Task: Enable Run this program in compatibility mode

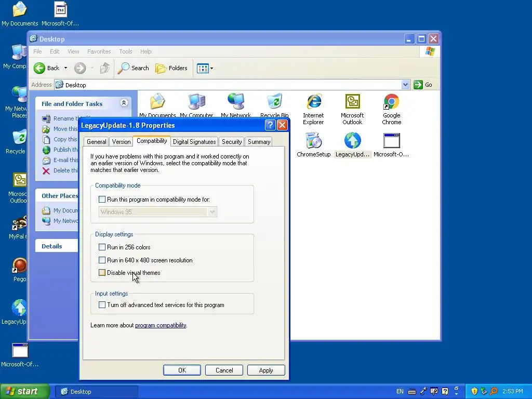Action: pyautogui.click(x=102, y=199)
